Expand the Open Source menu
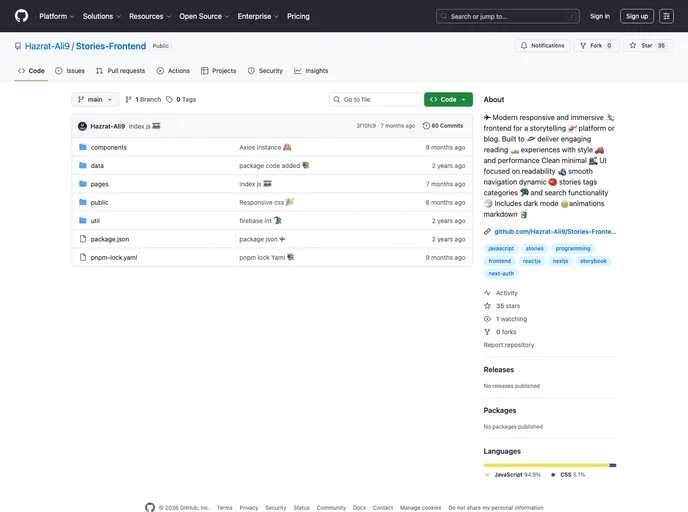Screen dimensions: 688x512 [204, 16]
